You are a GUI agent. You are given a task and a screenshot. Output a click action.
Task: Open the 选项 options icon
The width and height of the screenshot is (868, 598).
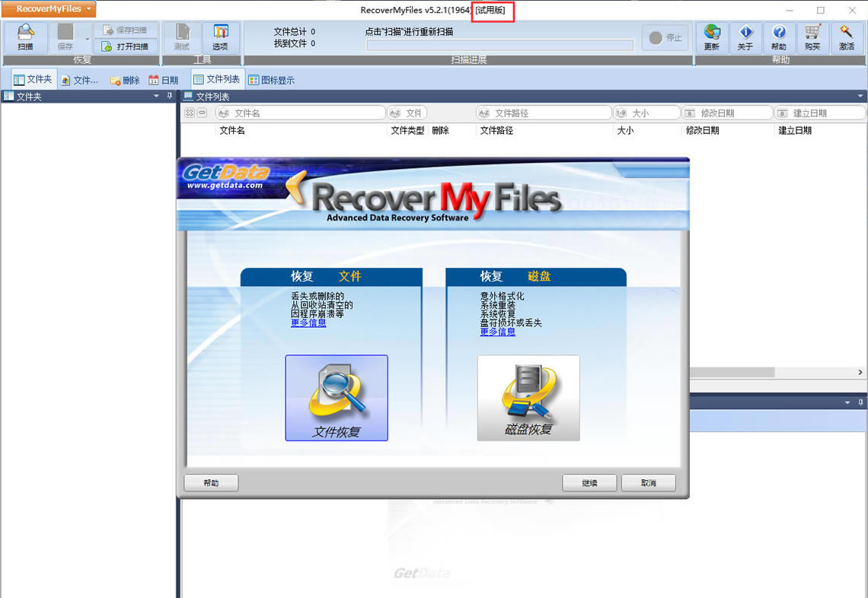click(x=220, y=37)
